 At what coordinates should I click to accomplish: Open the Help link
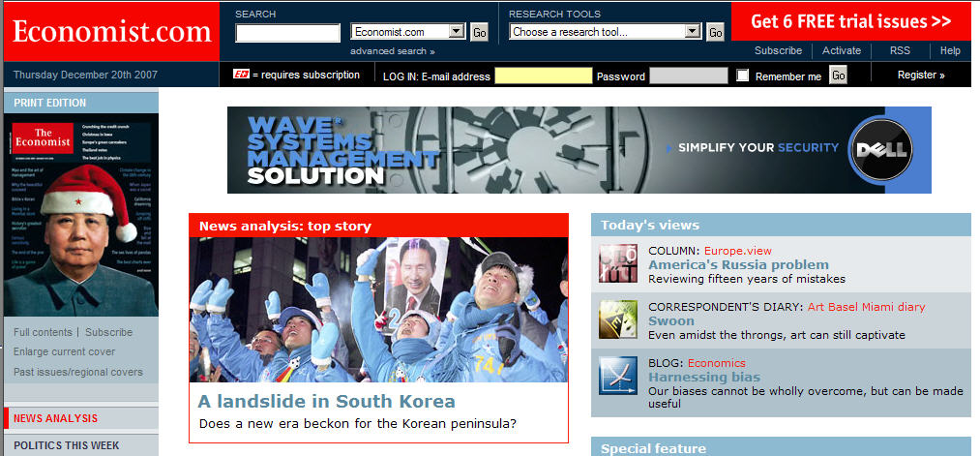point(950,50)
